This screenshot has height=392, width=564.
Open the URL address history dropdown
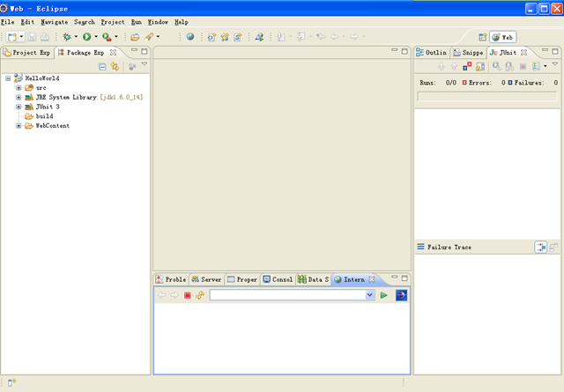point(370,295)
